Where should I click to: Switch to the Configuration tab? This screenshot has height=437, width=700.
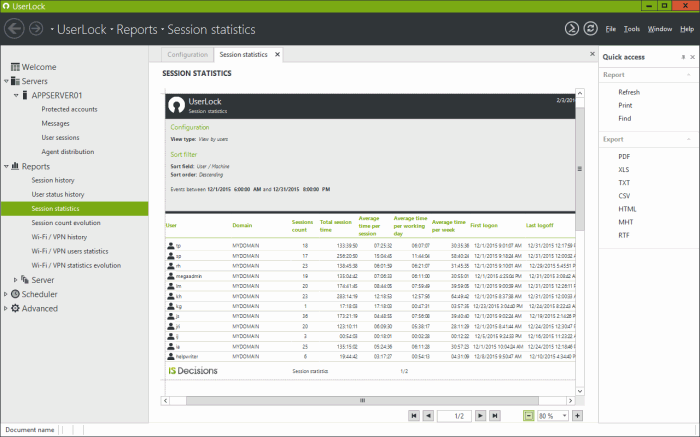click(188, 54)
